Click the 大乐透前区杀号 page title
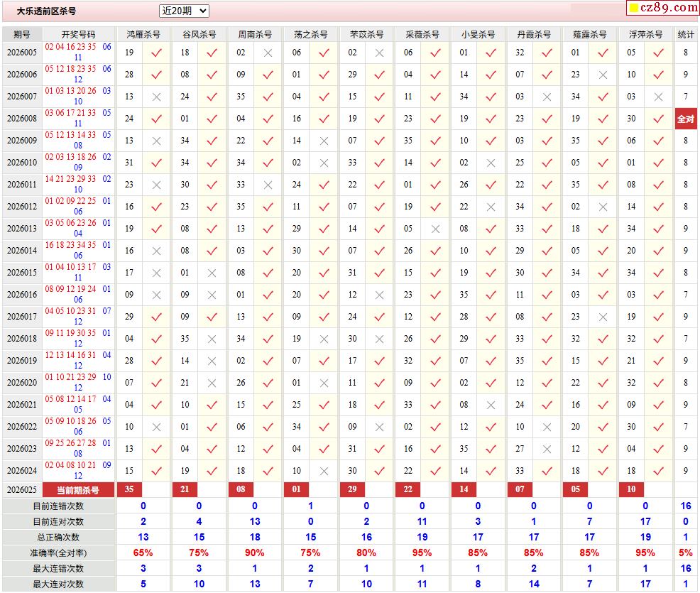Screen dimensions: 700x593 (47, 11)
